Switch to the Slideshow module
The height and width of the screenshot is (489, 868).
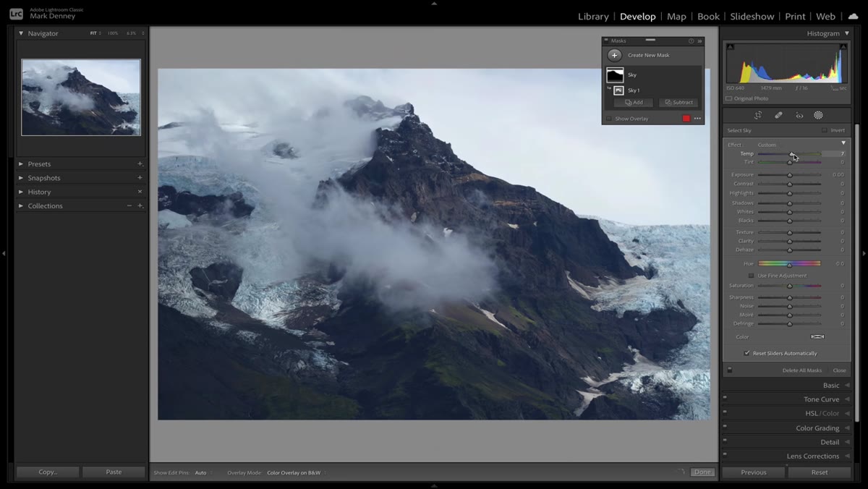point(752,16)
